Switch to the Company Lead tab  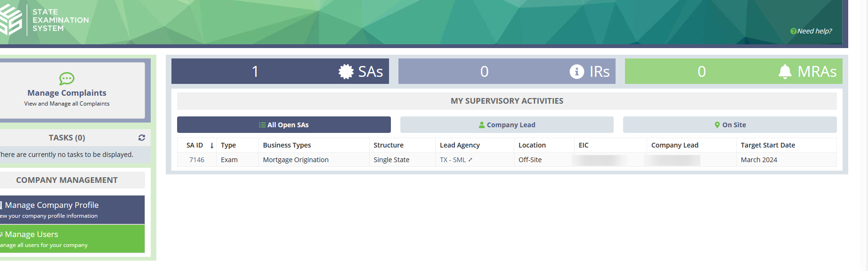(507, 125)
